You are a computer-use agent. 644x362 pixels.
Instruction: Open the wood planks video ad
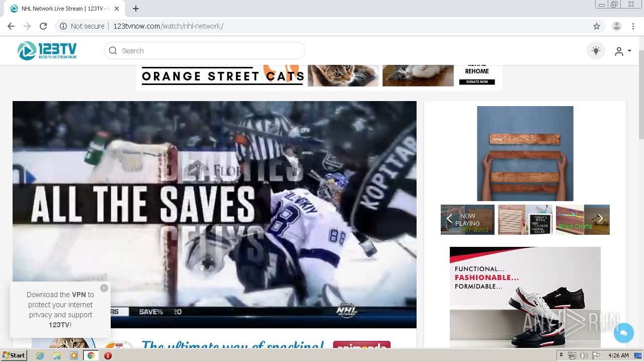(x=525, y=153)
